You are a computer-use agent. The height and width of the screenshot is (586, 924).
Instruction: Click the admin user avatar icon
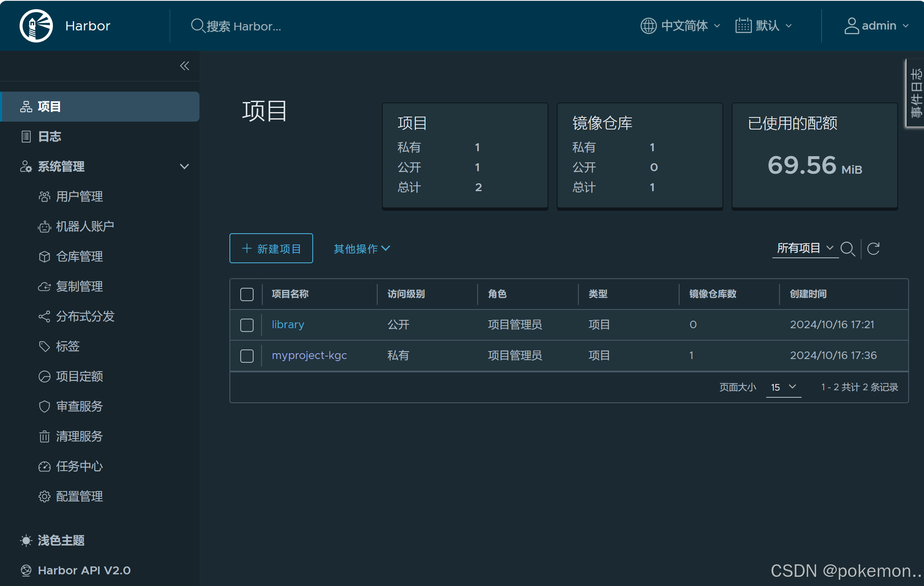[x=852, y=26]
